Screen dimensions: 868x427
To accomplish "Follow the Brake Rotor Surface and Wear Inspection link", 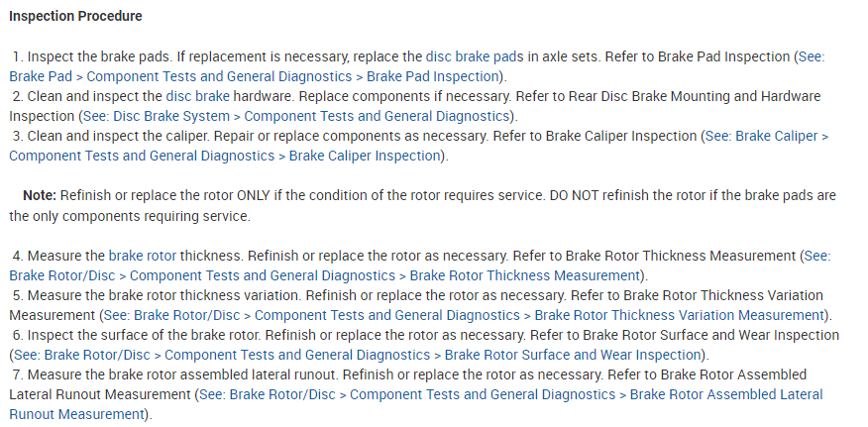I will [358, 355].
